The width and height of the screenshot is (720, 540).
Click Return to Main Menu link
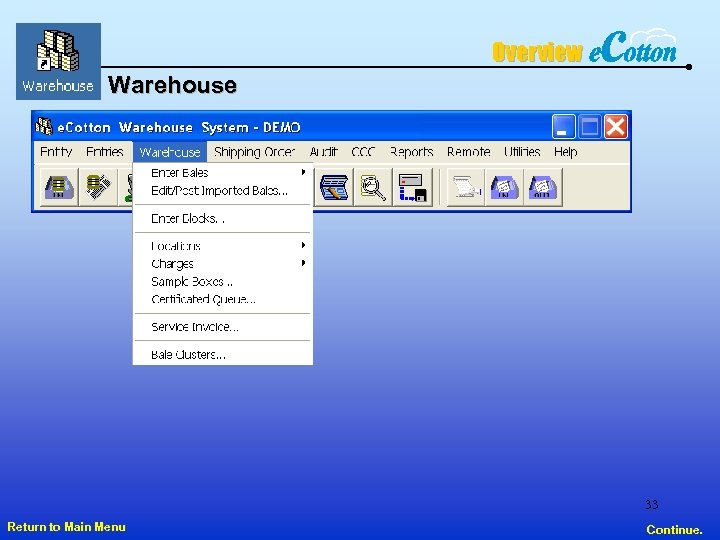tap(67, 527)
